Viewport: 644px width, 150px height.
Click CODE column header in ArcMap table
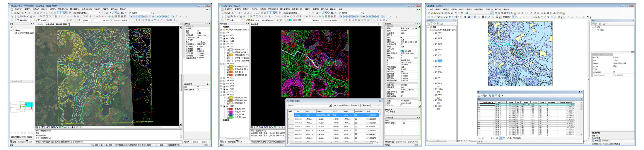point(511,102)
